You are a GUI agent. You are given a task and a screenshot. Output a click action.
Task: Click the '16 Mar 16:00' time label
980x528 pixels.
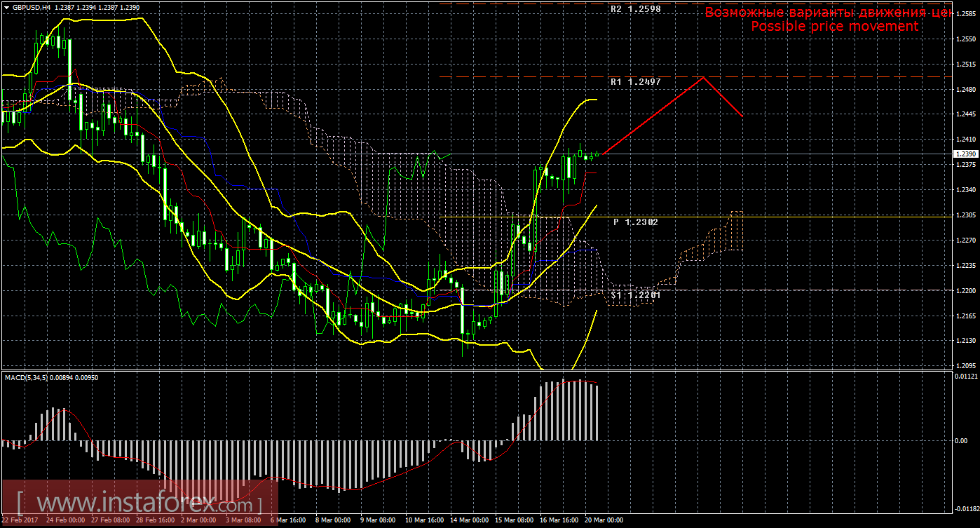[x=559, y=521]
